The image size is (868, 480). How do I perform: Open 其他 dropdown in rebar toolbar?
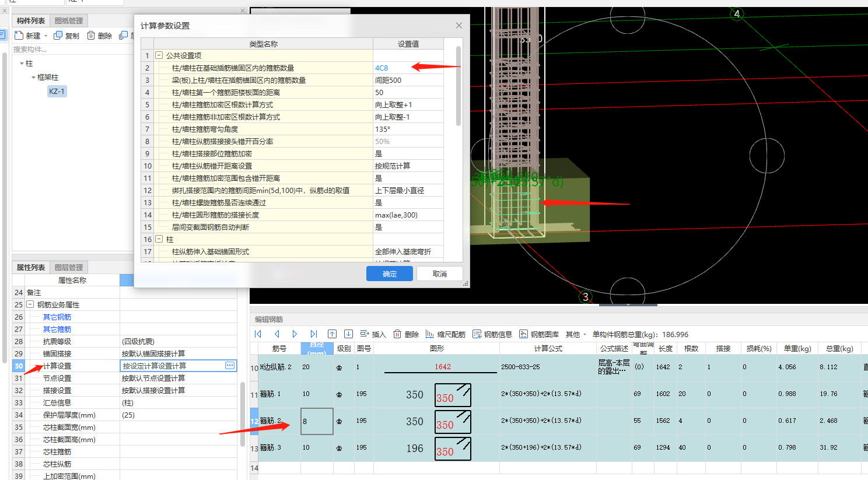click(x=576, y=334)
